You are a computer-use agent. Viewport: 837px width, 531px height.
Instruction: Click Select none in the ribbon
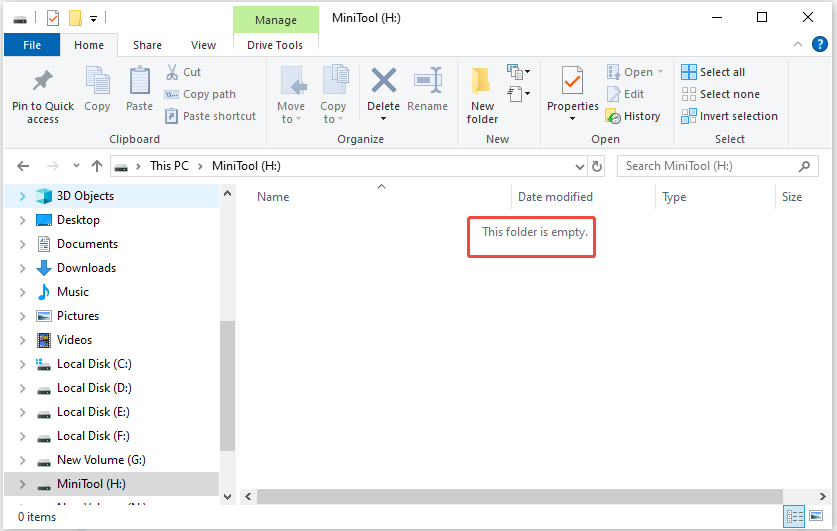tap(721, 94)
